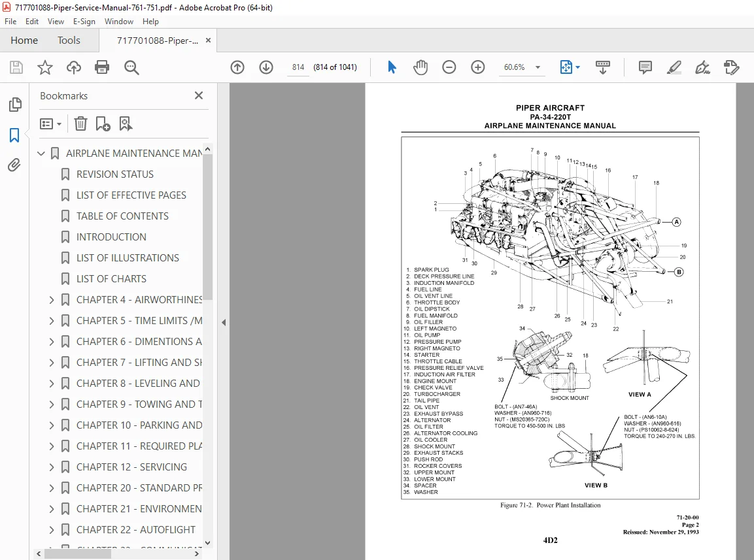
Task: Open the E-Sign menu
Action: pos(84,22)
